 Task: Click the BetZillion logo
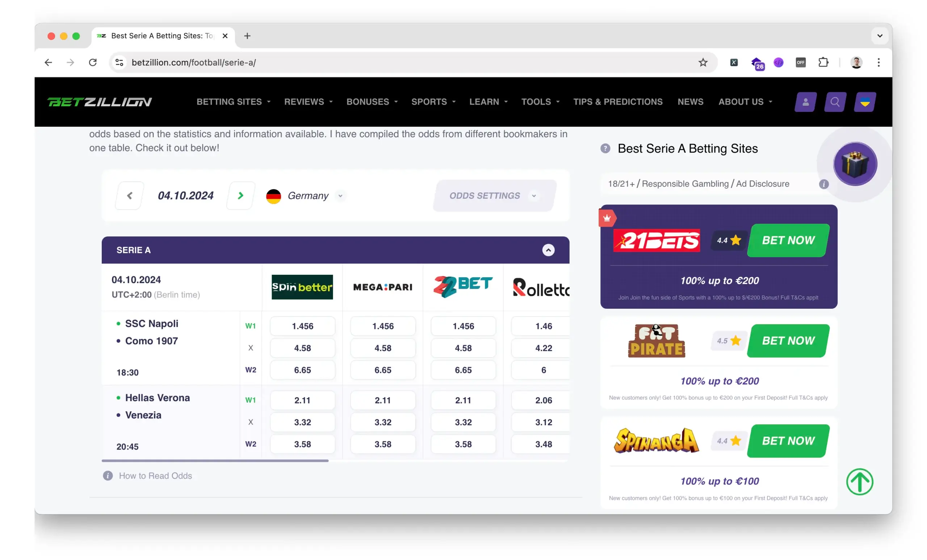(100, 102)
